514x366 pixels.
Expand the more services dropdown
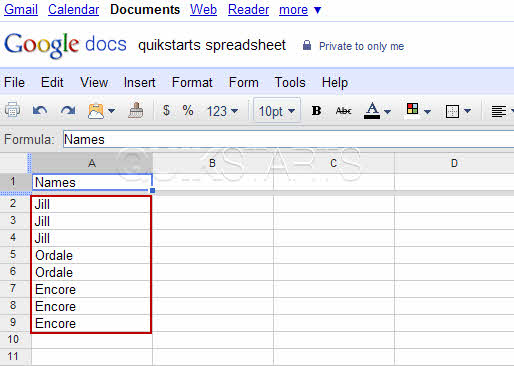300,9
